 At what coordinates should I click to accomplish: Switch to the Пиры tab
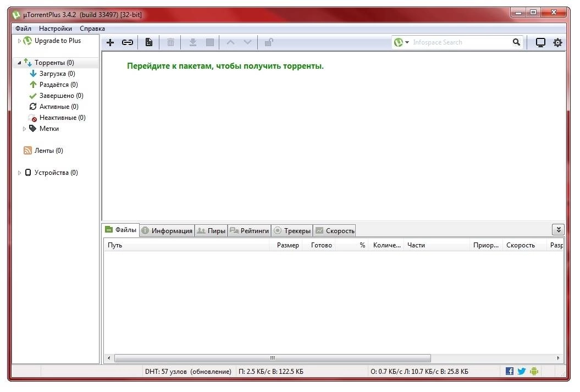(x=211, y=230)
